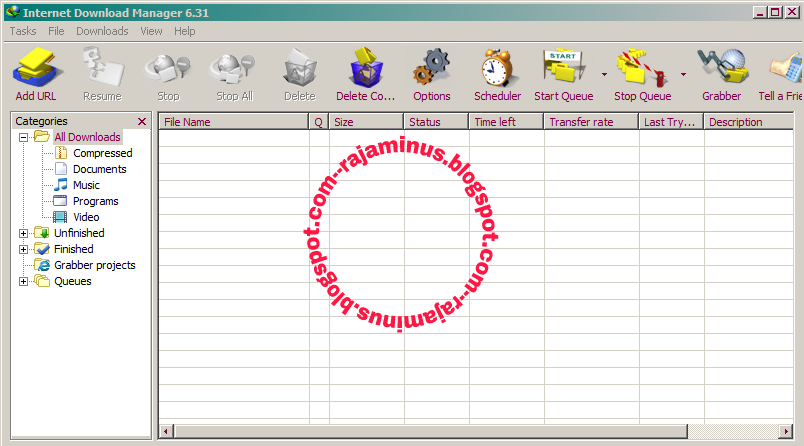Viewport: 804px width, 446px height.
Task: Select the Queues category
Action: click(73, 281)
